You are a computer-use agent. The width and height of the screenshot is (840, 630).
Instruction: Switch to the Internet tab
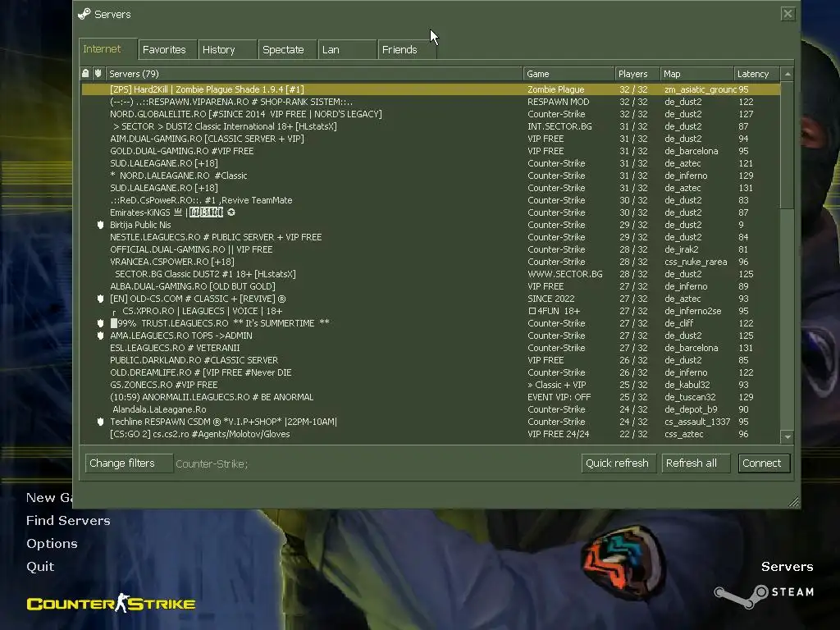point(107,48)
